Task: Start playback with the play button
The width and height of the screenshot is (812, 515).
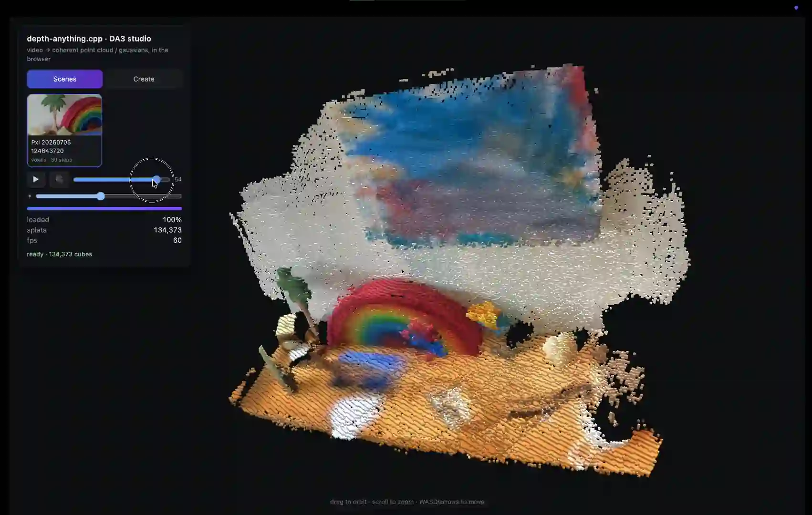Action: tap(36, 179)
